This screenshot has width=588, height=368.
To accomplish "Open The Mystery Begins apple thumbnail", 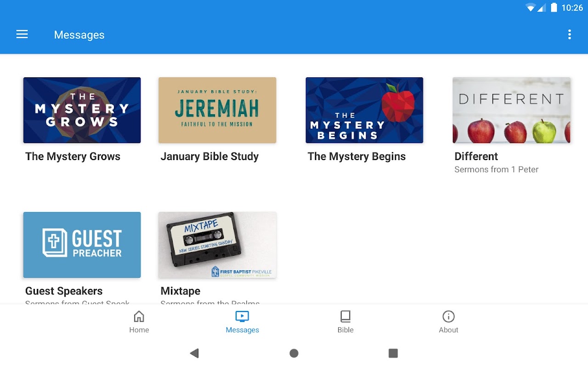I will (364, 110).
